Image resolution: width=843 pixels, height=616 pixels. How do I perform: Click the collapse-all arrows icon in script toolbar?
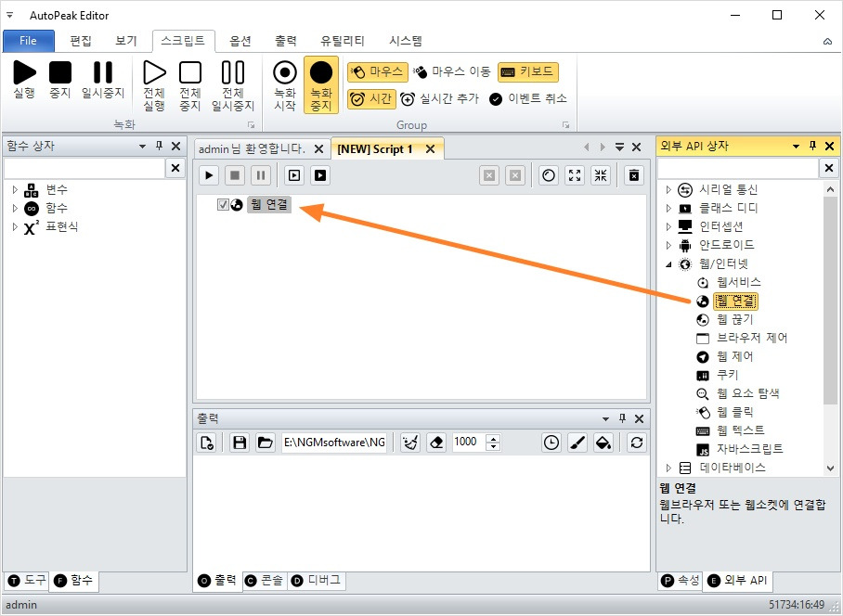pyautogui.click(x=601, y=175)
